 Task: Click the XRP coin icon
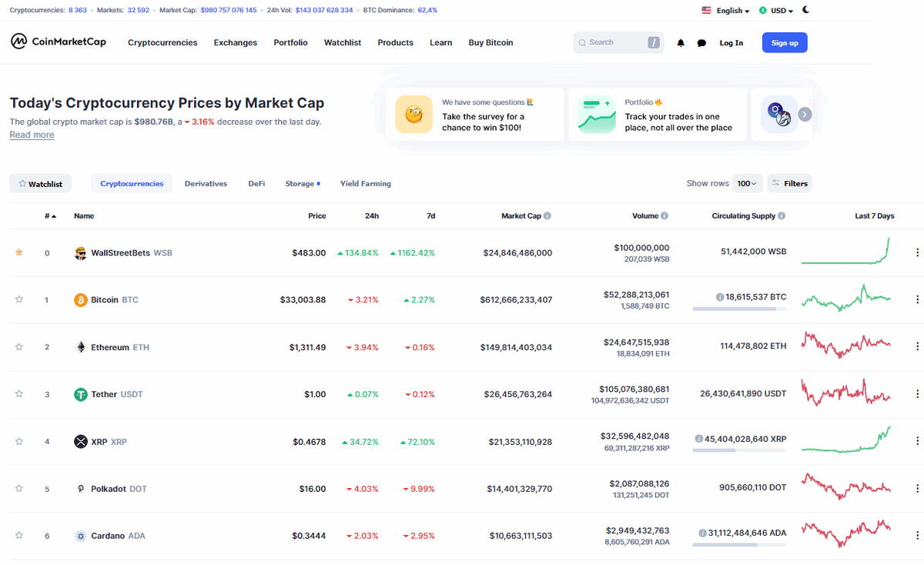click(x=80, y=441)
